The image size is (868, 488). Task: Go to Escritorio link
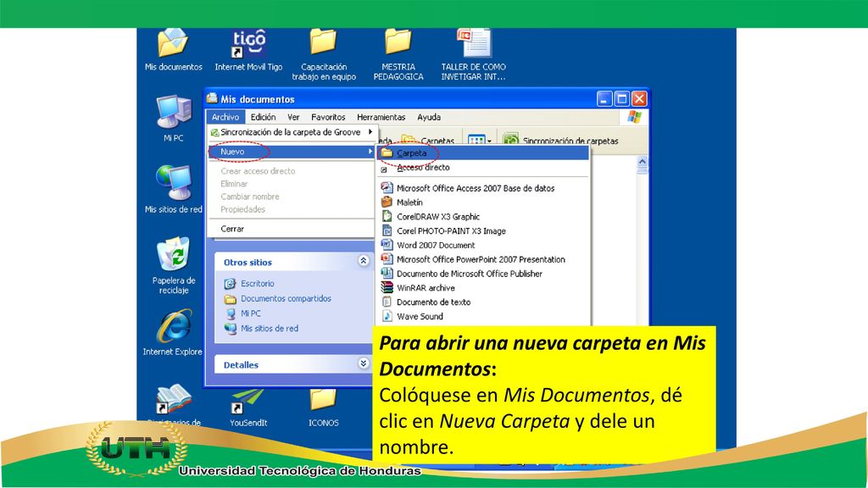[258, 283]
